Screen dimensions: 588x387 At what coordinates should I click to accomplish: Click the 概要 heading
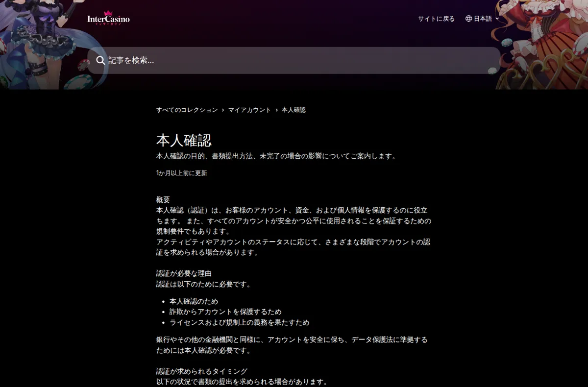(x=163, y=199)
